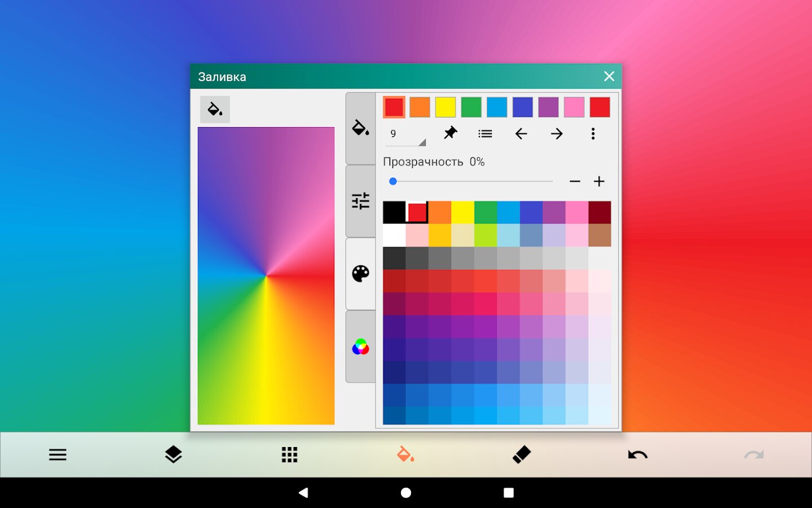The image size is (812, 508).
Task: Pick the darkest gray palette cell
Action: [394, 258]
